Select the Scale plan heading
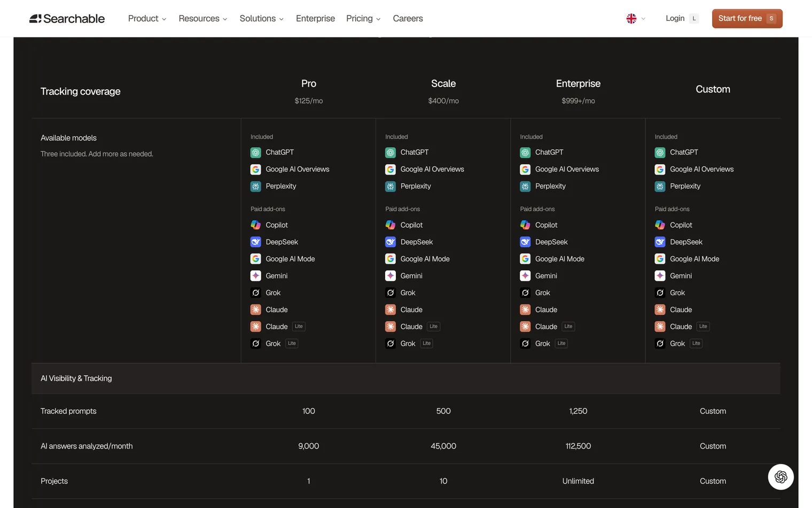 coord(443,83)
